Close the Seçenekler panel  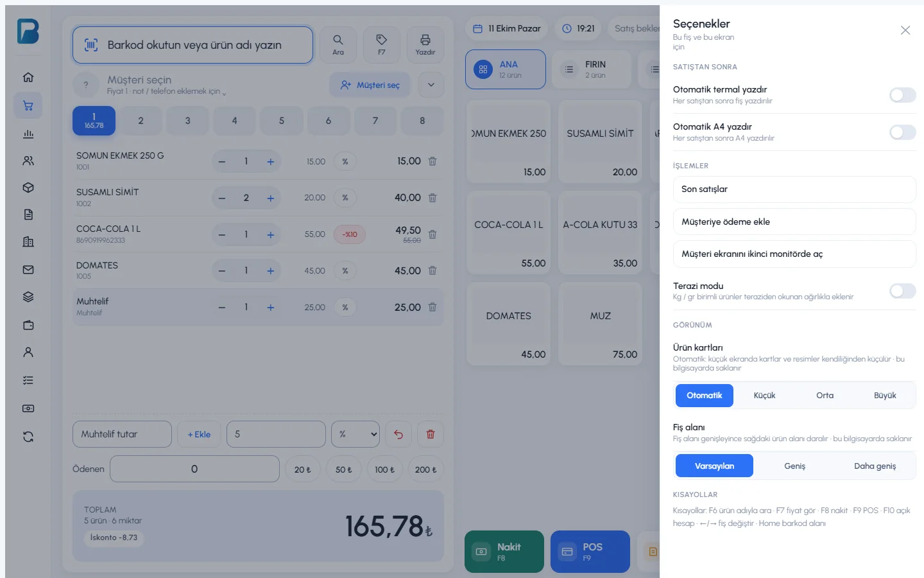905,30
